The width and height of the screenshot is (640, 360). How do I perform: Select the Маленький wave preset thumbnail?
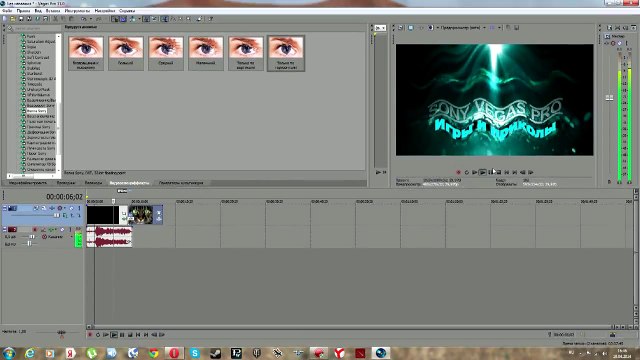(x=206, y=53)
